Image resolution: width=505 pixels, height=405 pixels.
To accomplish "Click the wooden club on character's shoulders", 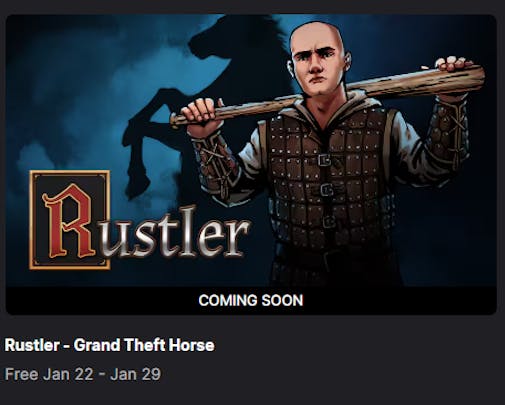I will click(x=328, y=95).
